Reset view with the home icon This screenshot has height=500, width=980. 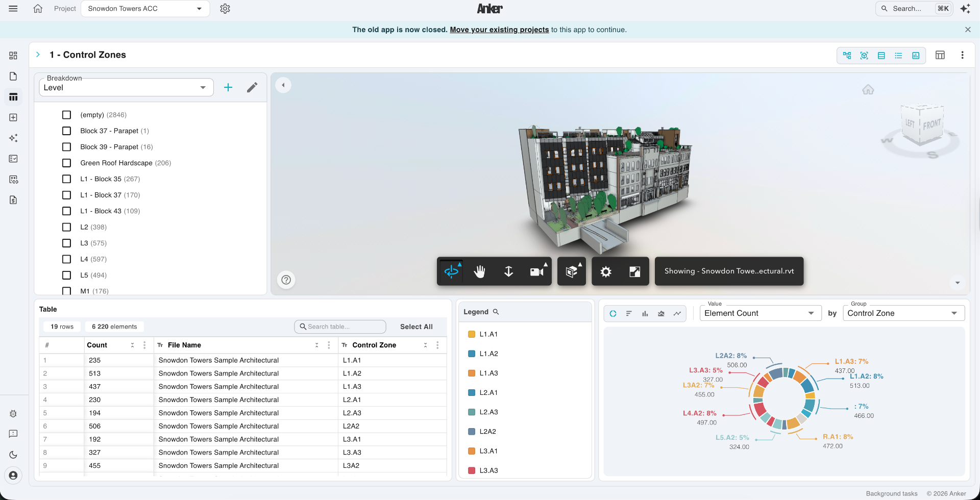[x=868, y=90]
